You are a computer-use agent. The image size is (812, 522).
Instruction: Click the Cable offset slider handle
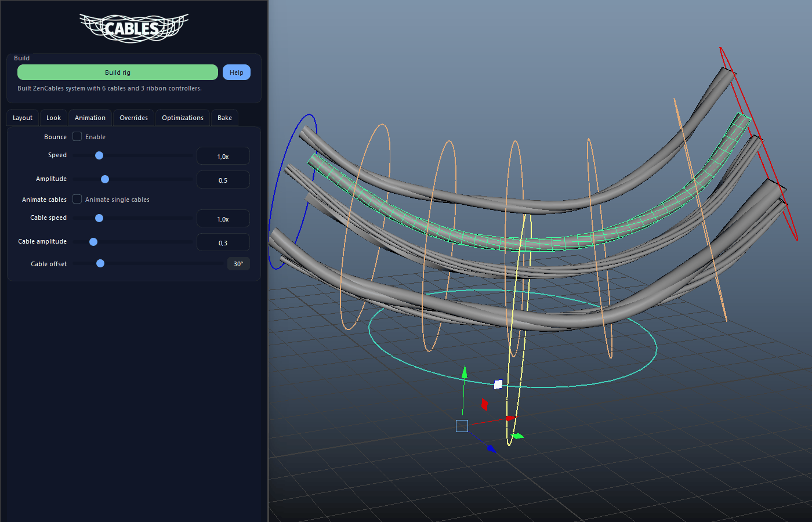(100, 263)
